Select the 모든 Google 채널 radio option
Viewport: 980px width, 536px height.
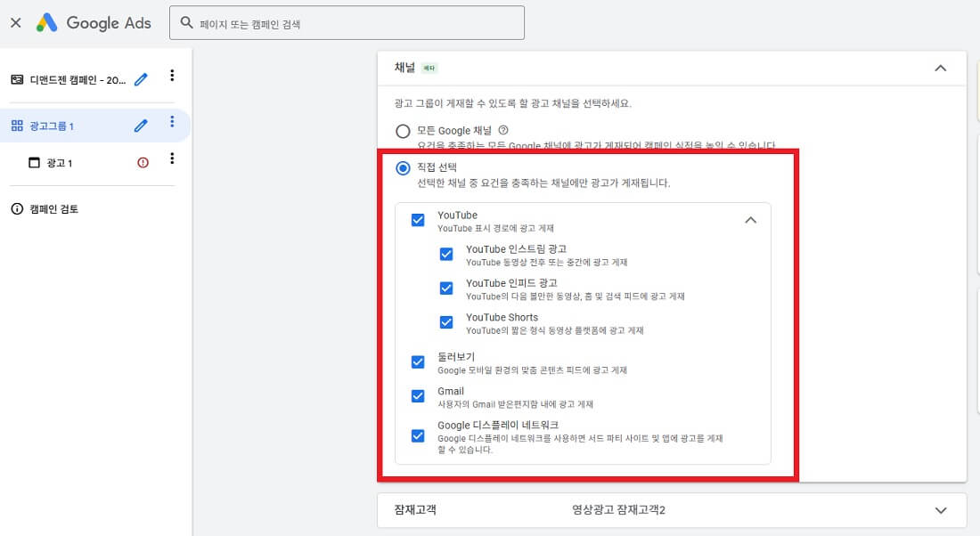(403, 131)
